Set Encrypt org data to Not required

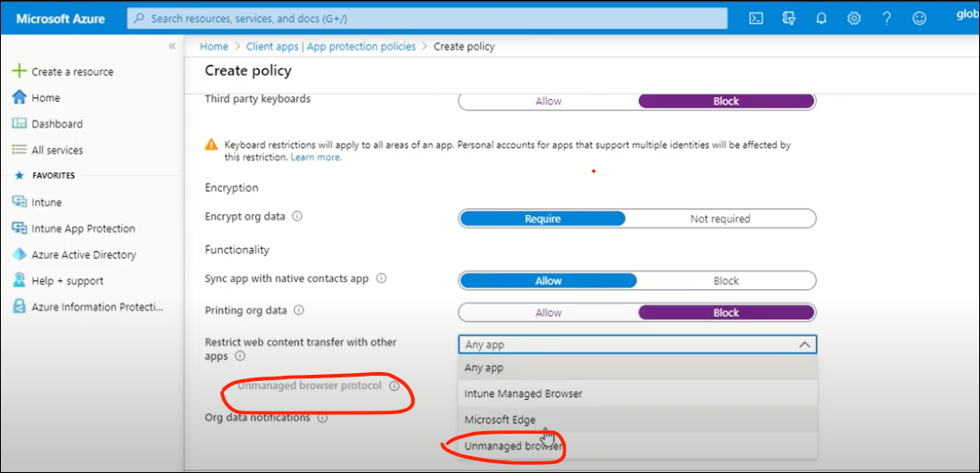720,219
